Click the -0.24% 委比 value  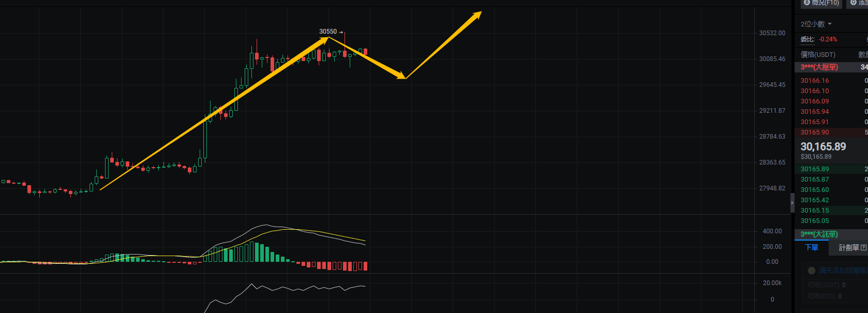pos(828,39)
